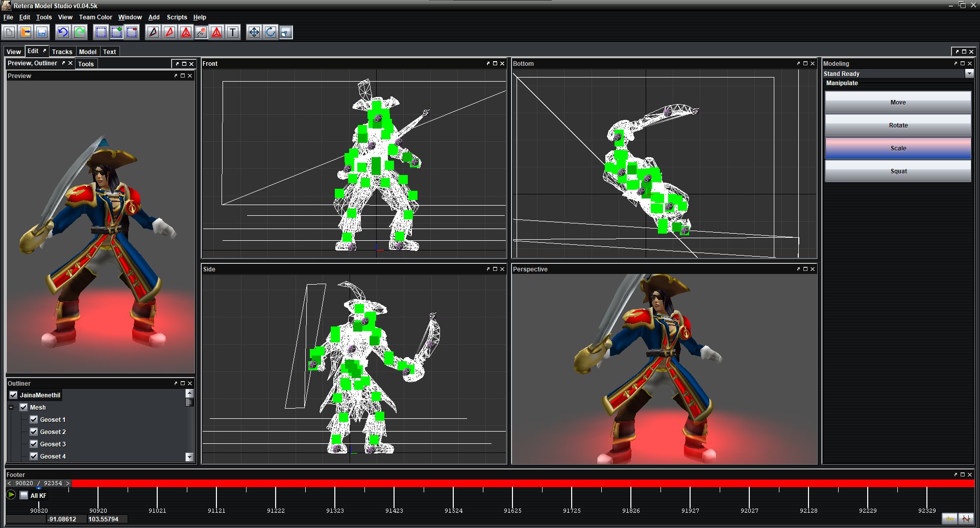
Task: Activate the Rotate circular-arrow toolbar tool
Action: click(270, 33)
